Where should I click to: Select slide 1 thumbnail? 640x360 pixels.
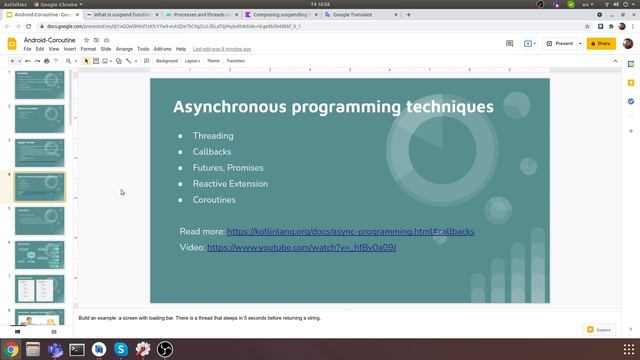40,85
